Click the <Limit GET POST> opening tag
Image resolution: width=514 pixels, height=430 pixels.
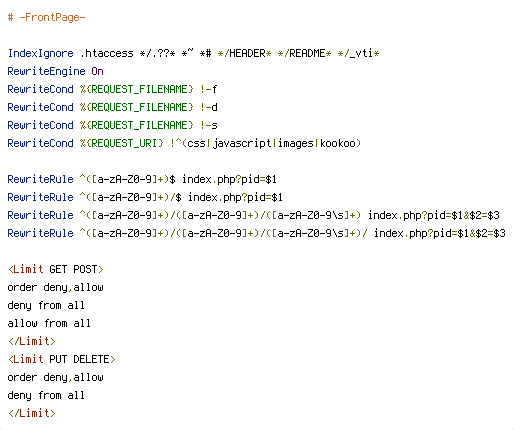56,269
